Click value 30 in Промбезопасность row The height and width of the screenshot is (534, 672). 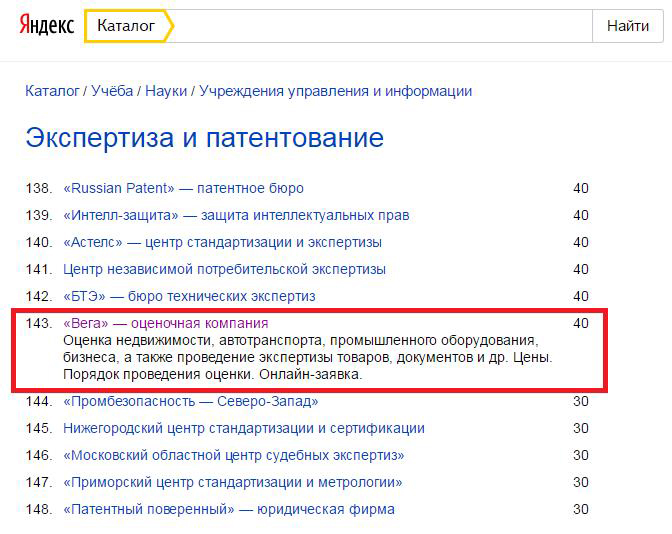581,401
